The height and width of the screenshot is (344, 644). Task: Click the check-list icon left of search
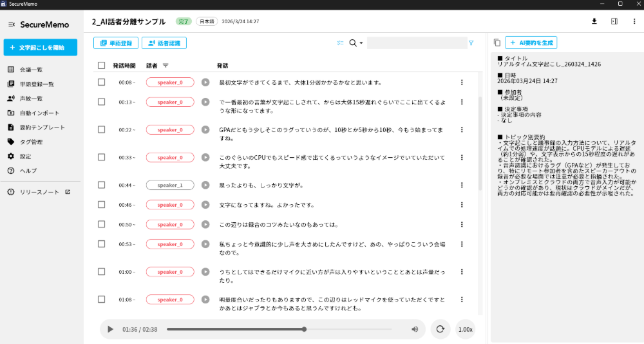pyautogui.click(x=340, y=43)
